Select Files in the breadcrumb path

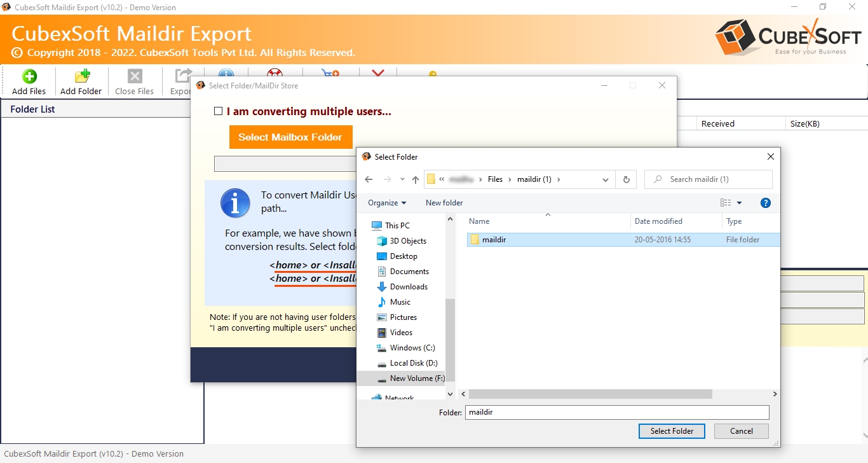(495, 179)
